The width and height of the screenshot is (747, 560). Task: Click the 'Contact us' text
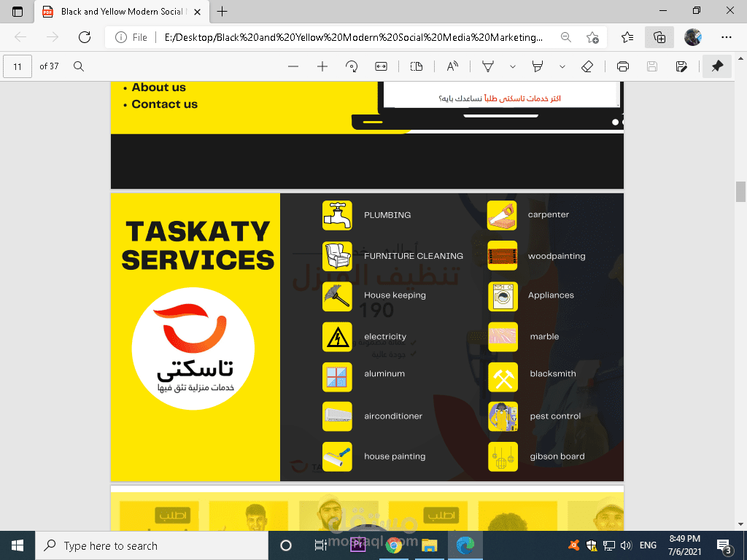tap(164, 104)
